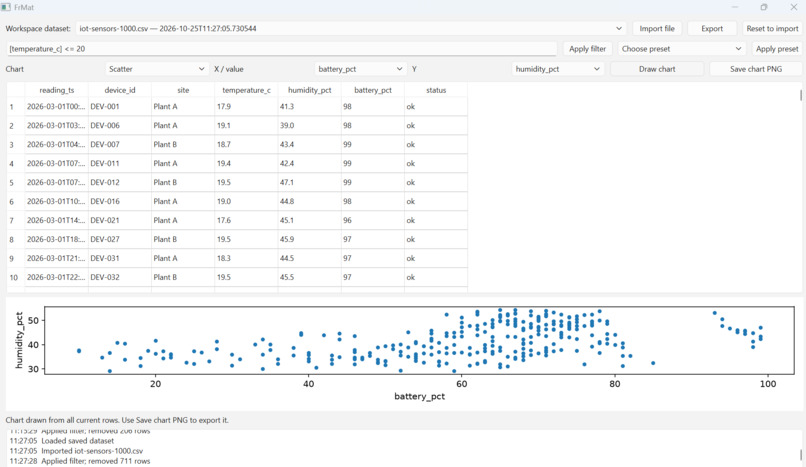The image size is (806, 467).
Task: Click the scatter chart plot area
Action: pos(419,341)
